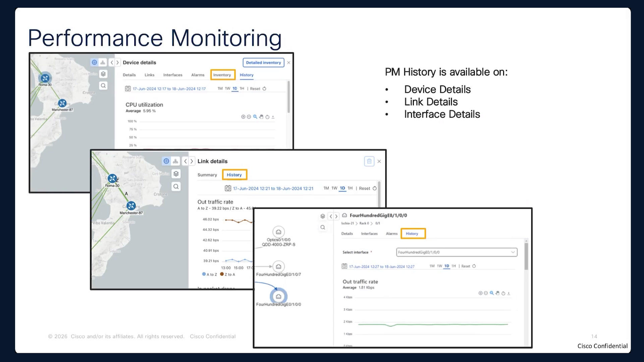Image resolution: width=644 pixels, height=362 pixels.
Task: Click the pan hand icon on Out traffic rate chart
Action: [497, 293]
